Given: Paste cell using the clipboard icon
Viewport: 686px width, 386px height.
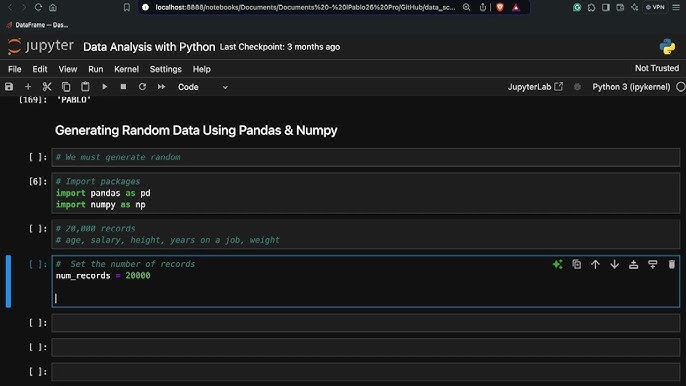Looking at the screenshot, I should pyautogui.click(x=85, y=87).
